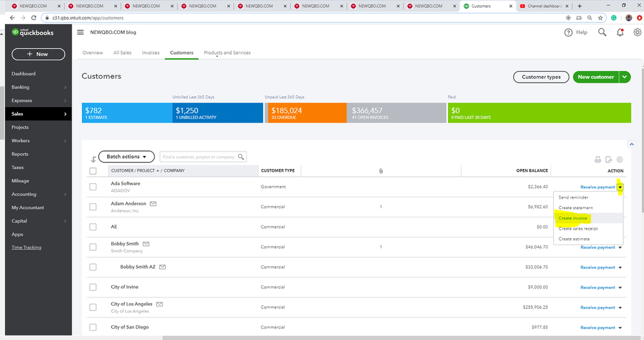The image size is (644, 340).
Task: Click the QuickBooks logo
Action: pyautogui.click(x=33, y=32)
